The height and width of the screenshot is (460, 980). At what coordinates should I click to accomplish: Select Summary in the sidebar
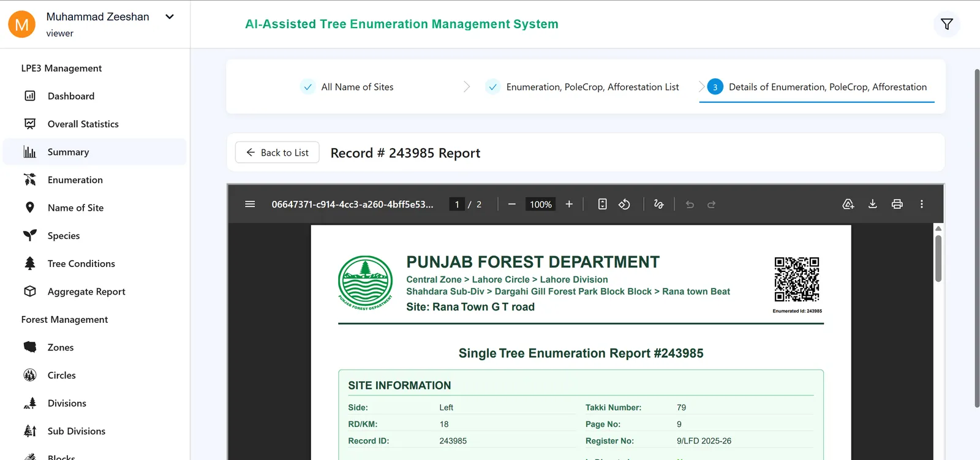(95, 152)
